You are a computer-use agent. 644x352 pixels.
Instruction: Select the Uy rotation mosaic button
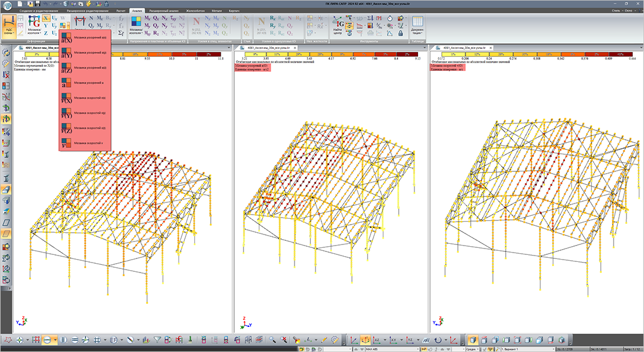(x=54, y=26)
